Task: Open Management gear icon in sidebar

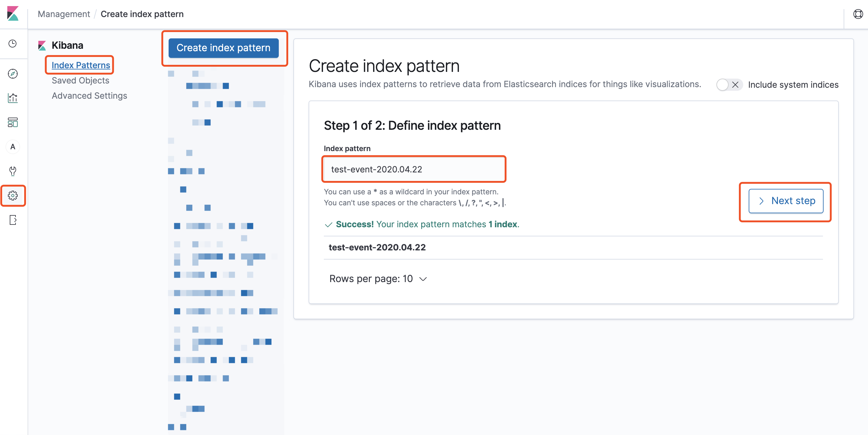Action: point(13,195)
